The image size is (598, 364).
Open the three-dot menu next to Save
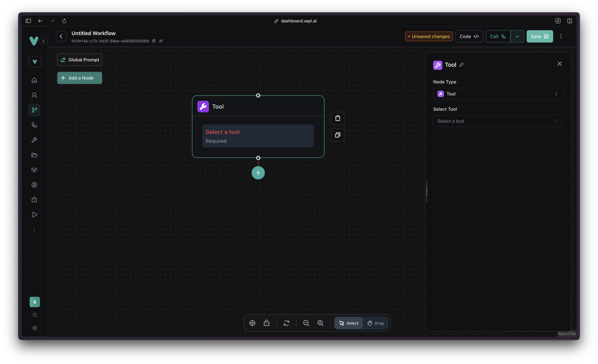coord(561,36)
